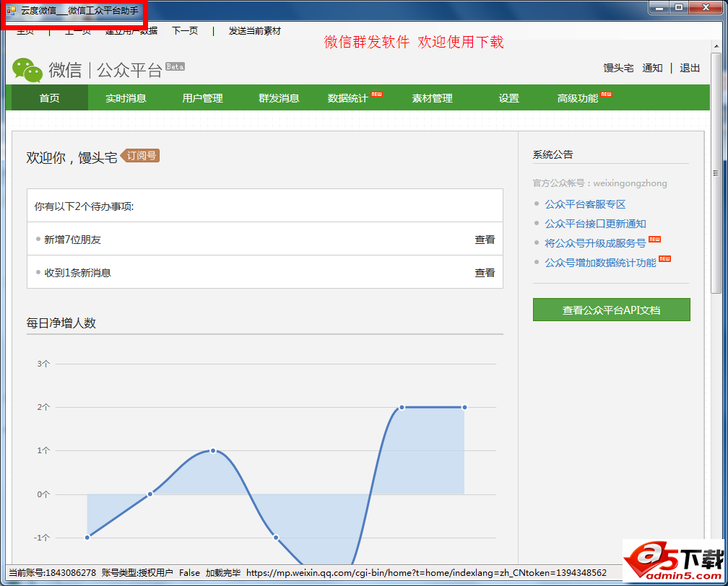This screenshot has width=728, height=586.
Task: Click the vertical scrollbar thumb
Action: (x=716, y=173)
